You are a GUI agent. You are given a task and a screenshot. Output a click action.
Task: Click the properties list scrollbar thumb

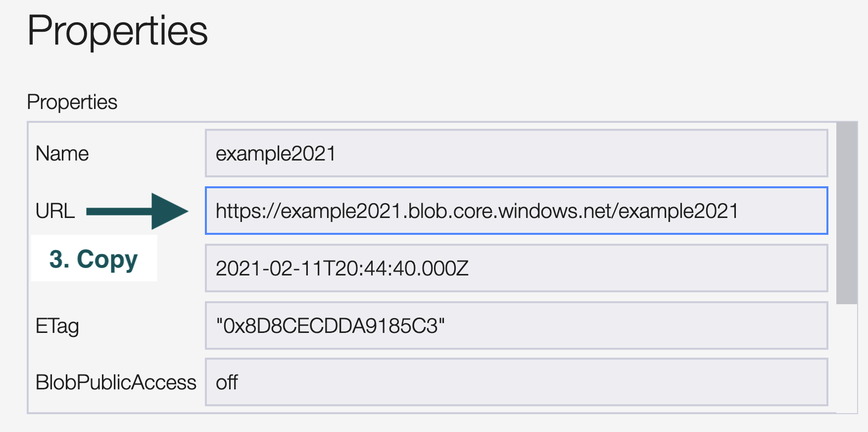pos(847,213)
